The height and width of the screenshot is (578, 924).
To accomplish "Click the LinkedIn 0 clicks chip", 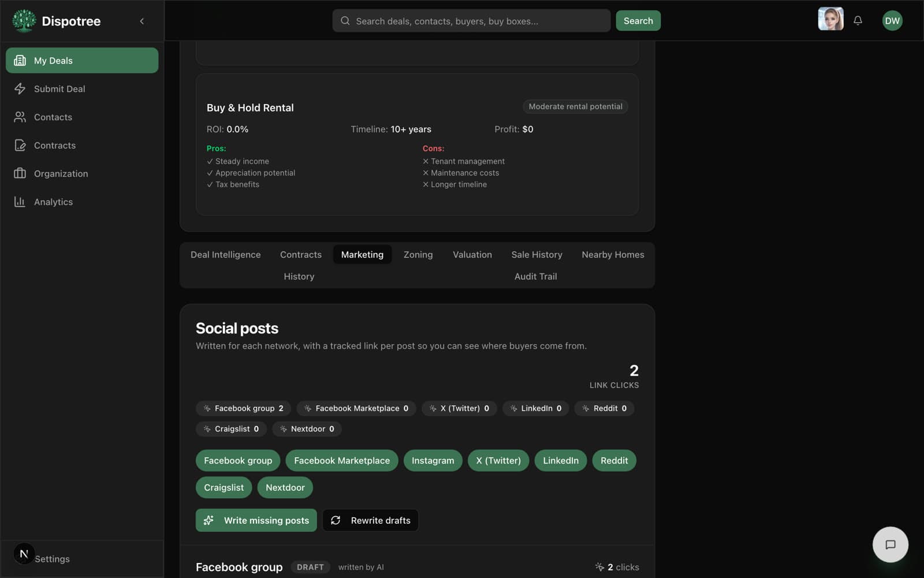I will coord(535,408).
